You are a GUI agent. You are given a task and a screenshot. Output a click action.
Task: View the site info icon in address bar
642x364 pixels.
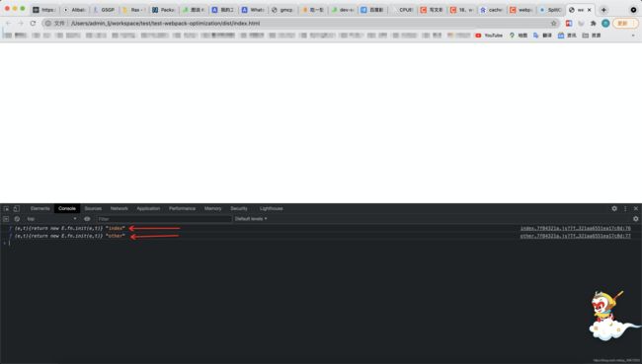click(48, 24)
